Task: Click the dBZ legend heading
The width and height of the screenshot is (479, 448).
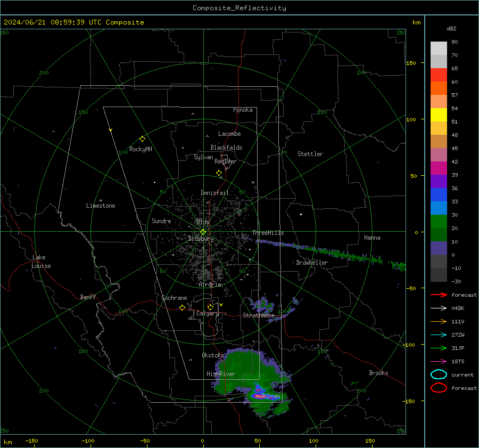Action: tap(451, 29)
